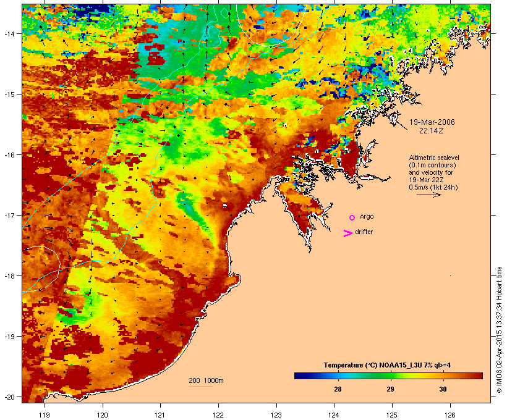Viewport: 507px width, 420px height.
Task: Click the Altimetric sealevel text
Action: coord(434,157)
